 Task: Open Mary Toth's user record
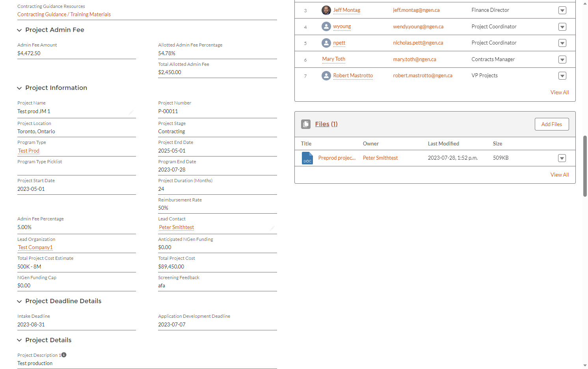(x=334, y=59)
